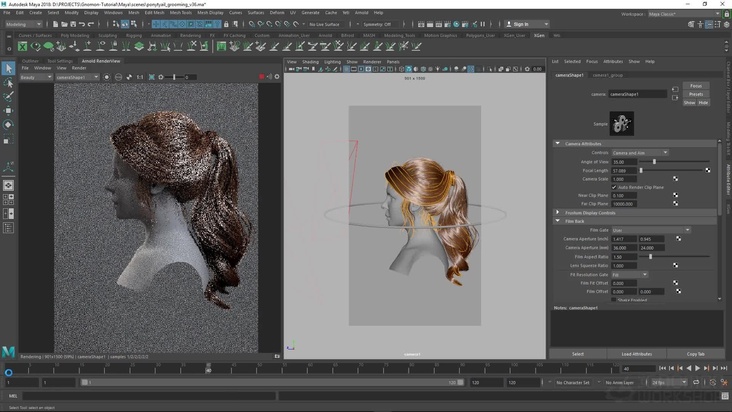Click the red stop render icon

point(262,77)
